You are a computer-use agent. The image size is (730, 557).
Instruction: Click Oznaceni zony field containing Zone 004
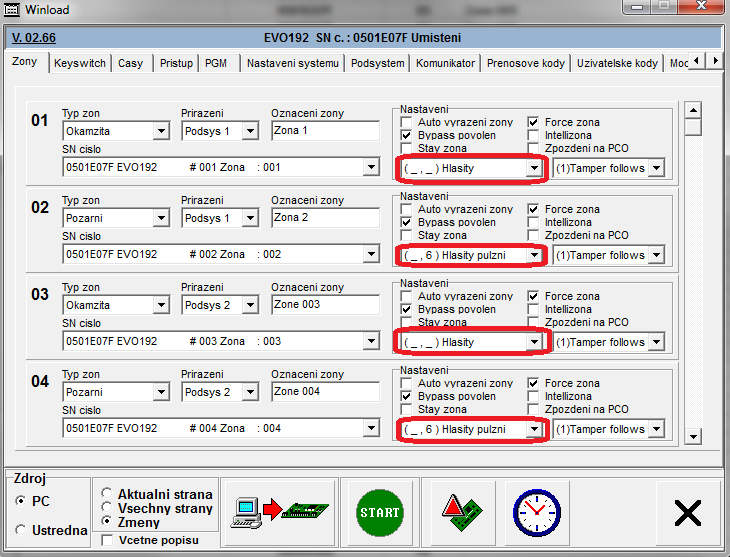[x=325, y=392]
